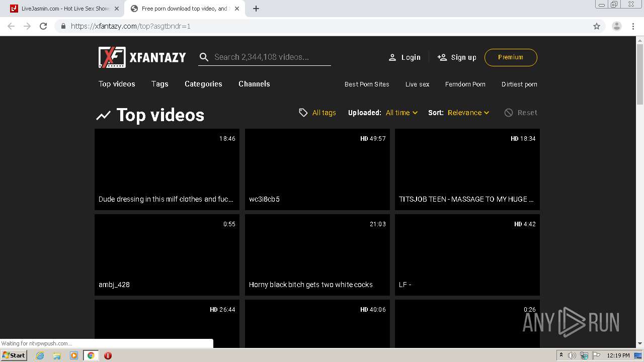Click the address bar URL
Image resolution: width=644 pixels, height=362 pixels.
[130, 26]
